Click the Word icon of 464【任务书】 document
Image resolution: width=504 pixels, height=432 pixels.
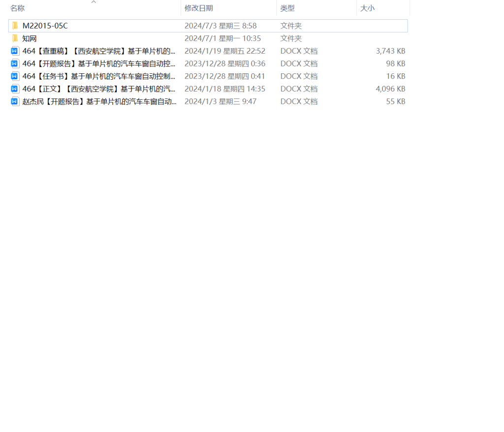click(14, 76)
